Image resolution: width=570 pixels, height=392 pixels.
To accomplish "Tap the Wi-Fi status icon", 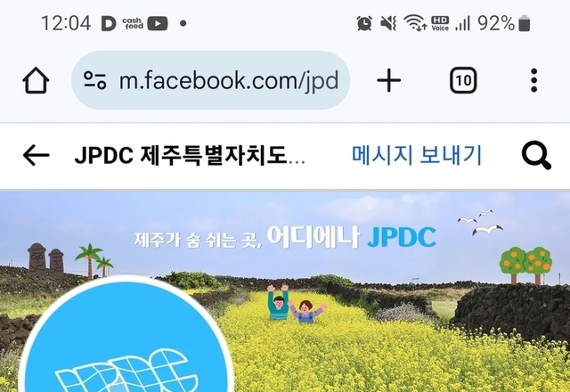I will 415,23.
